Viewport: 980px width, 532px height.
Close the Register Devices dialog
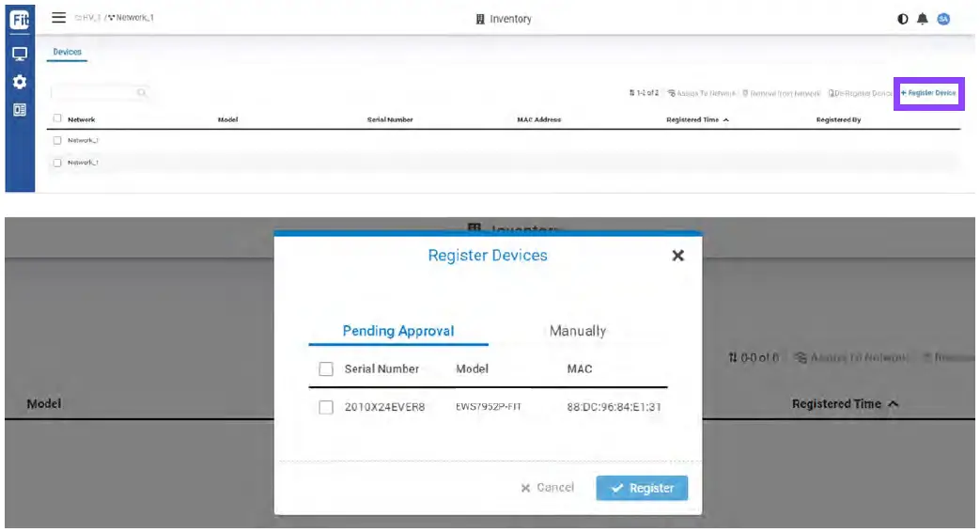pos(678,256)
